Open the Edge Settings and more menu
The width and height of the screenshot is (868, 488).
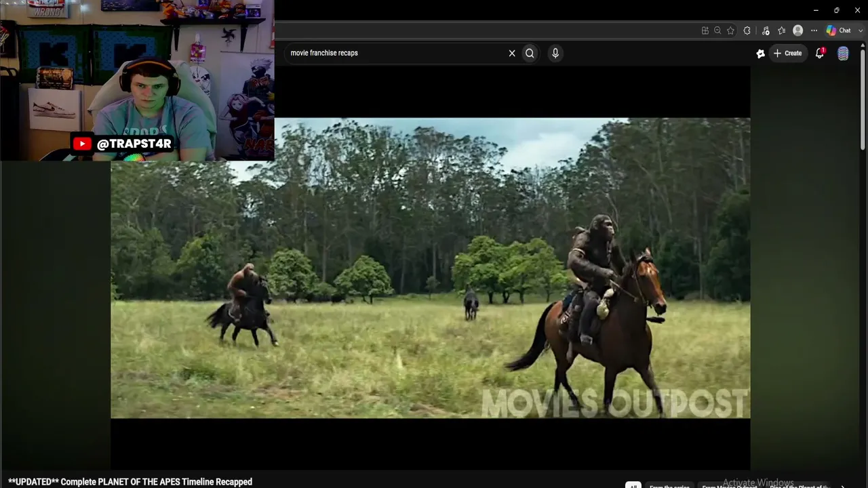[814, 30]
